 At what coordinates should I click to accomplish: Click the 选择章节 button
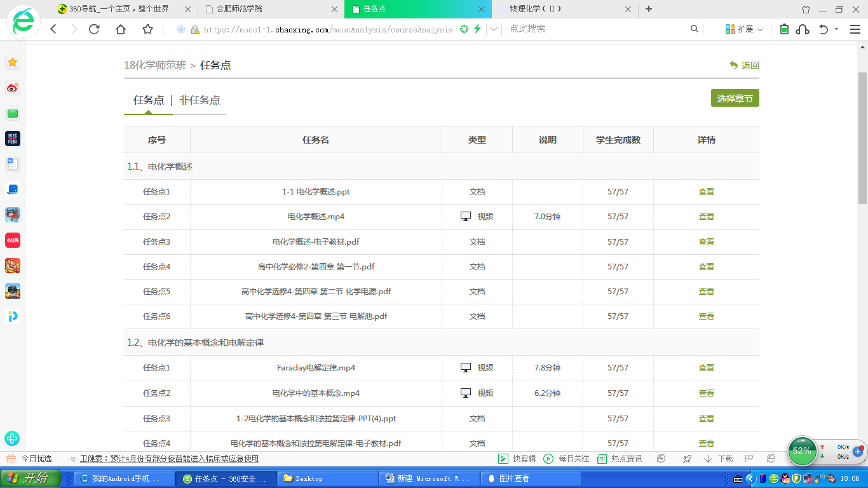point(735,98)
